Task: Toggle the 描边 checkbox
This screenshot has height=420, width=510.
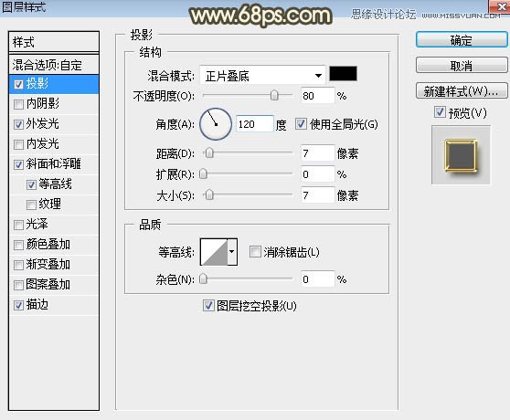Action: pyautogui.click(x=18, y=305)
